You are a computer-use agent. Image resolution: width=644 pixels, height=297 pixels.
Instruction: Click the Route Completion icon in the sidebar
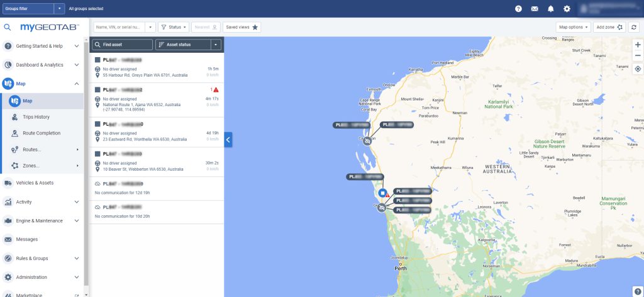point(15,133)
